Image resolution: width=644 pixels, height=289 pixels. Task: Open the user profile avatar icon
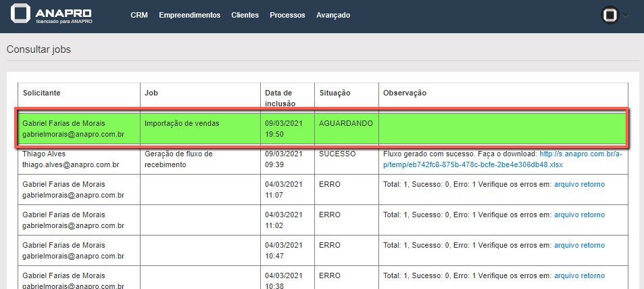[x=610, y=15]
